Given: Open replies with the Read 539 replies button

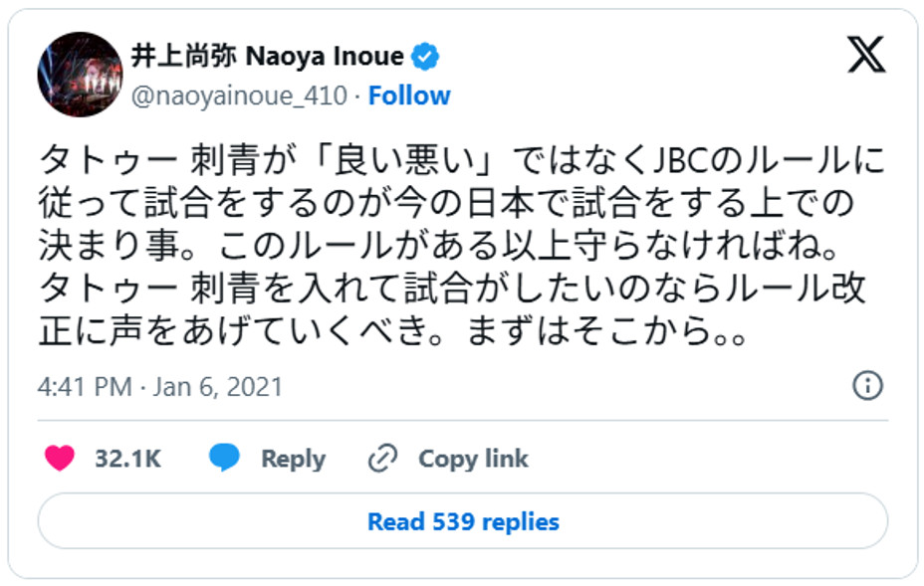Looking at the screenshot, I should pos(462,521).
